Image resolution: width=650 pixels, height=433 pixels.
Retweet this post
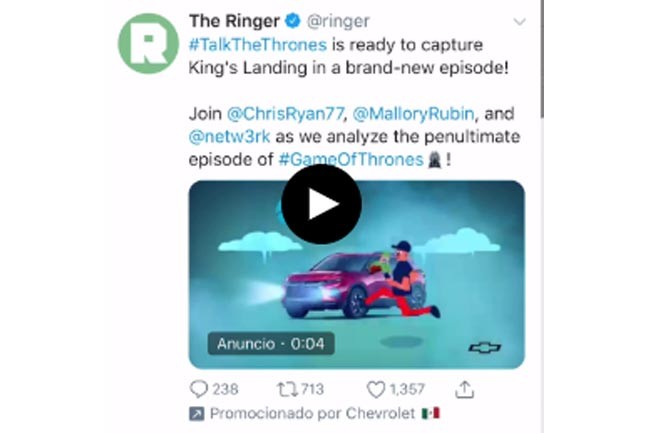click(287, 389)
